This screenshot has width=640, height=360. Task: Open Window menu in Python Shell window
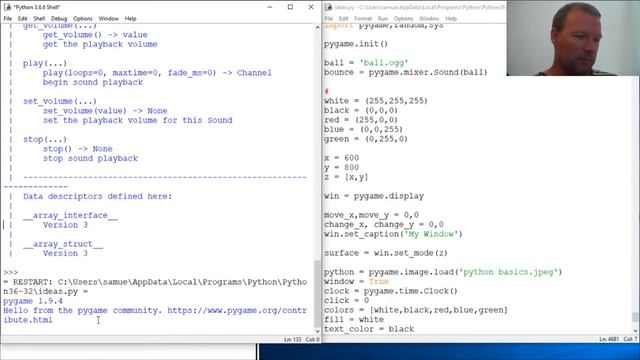pos(109,19)
